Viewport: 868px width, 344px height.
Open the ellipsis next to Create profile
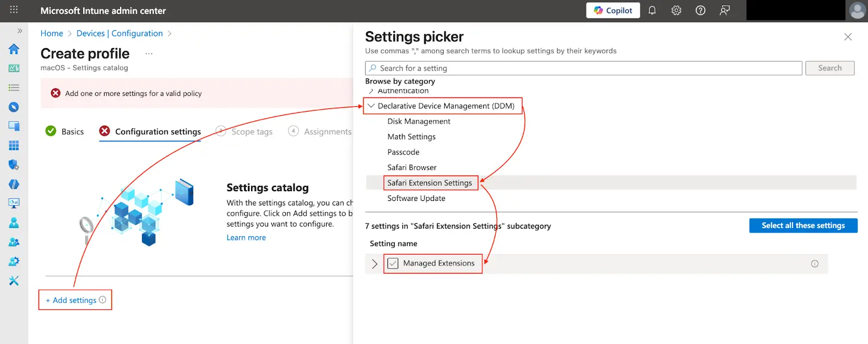[x=149, y=54]
